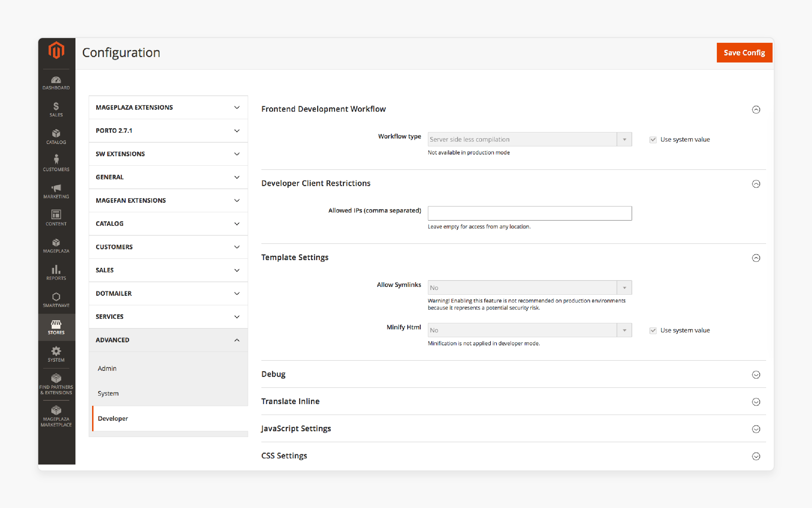Expand the Dotmailer config group
The height and width of the screenshot is (508, 812).
pyautogui.click(x=168, y=293)
